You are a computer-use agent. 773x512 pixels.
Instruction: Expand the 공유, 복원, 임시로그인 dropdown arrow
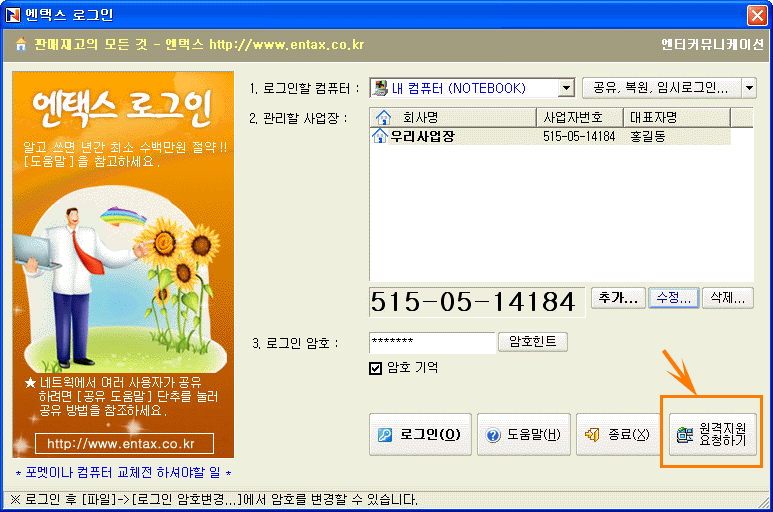tap(749, 88)
